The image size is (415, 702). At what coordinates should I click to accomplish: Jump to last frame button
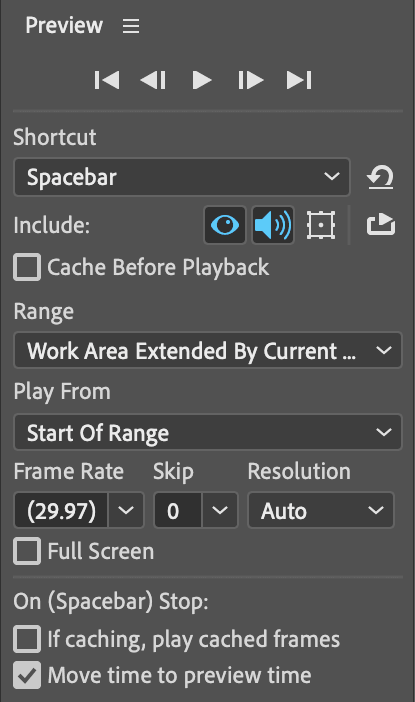click(x=299, y=81)
